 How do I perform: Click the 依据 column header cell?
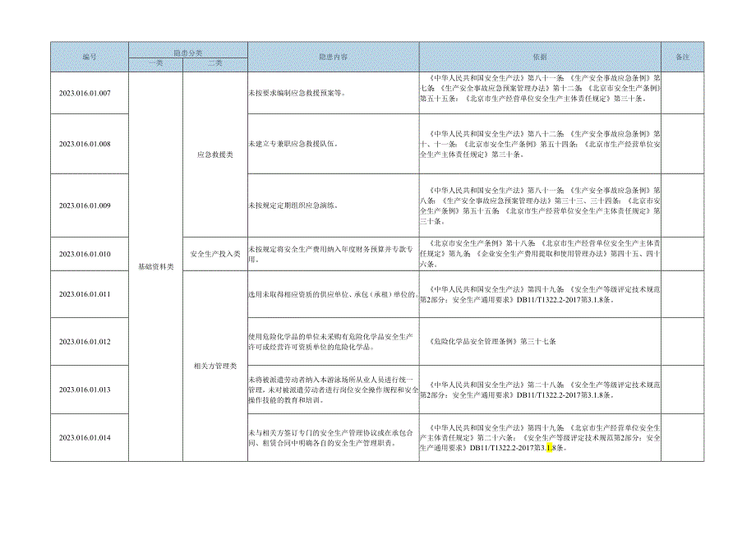[538, 56]
